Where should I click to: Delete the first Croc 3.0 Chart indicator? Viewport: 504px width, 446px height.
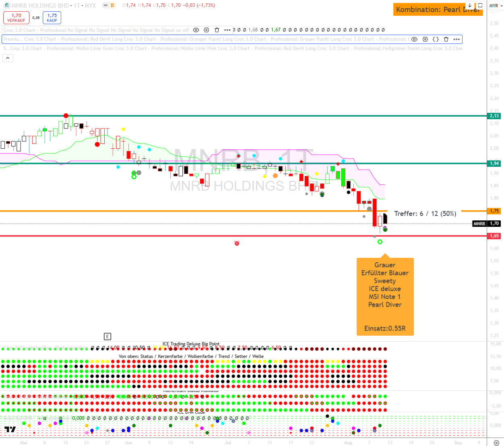pos(217,30)
